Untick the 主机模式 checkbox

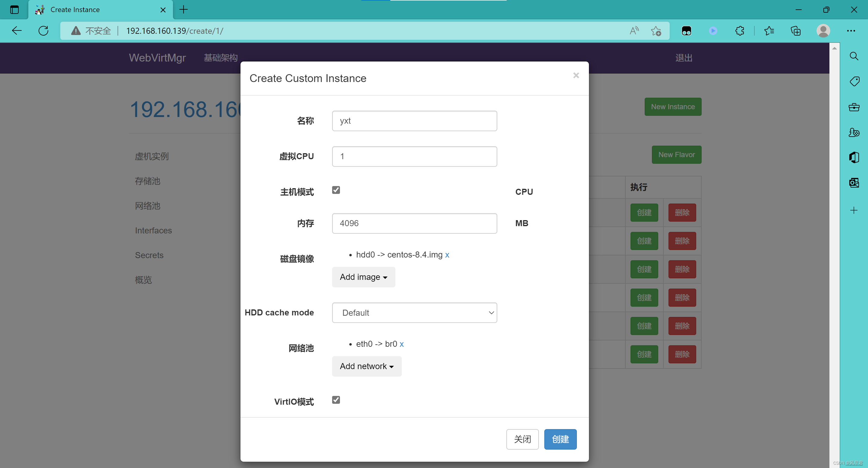click(336, 190)
